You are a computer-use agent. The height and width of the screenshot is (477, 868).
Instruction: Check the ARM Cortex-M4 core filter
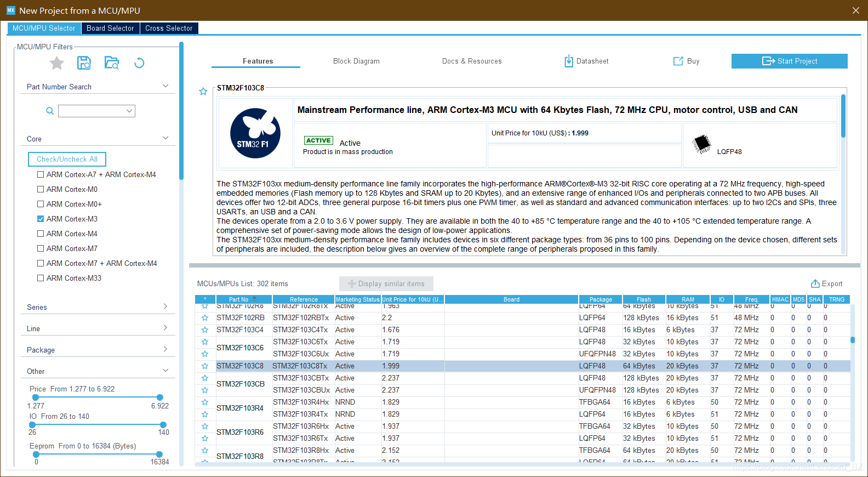point(41,234)
